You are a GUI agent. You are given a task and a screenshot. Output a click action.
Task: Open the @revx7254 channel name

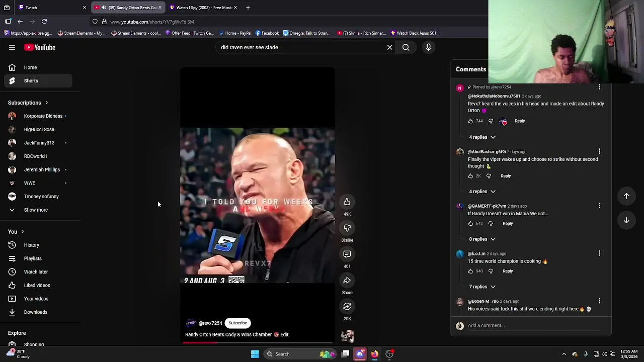[x=210, y=323]
